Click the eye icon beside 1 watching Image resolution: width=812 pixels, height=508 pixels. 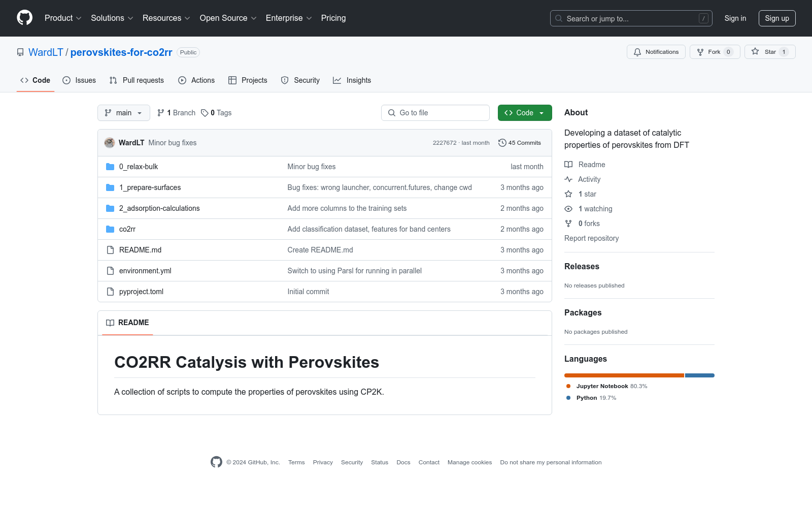pos(568,209)
